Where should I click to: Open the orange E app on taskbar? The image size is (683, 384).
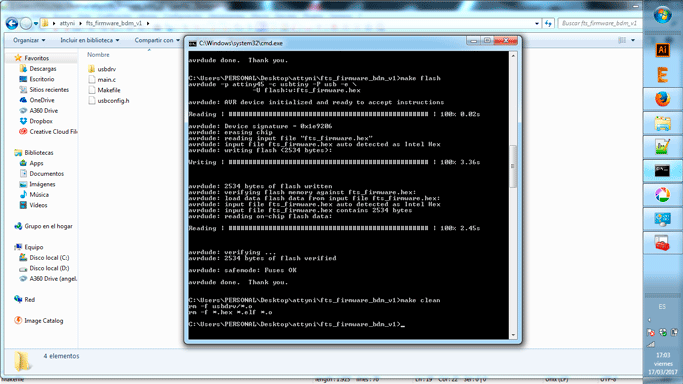(x=663, y=75)
